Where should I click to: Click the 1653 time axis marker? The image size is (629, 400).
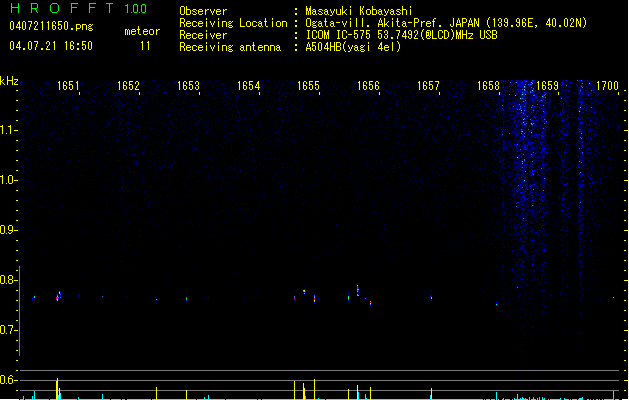(x=188, y=86)
